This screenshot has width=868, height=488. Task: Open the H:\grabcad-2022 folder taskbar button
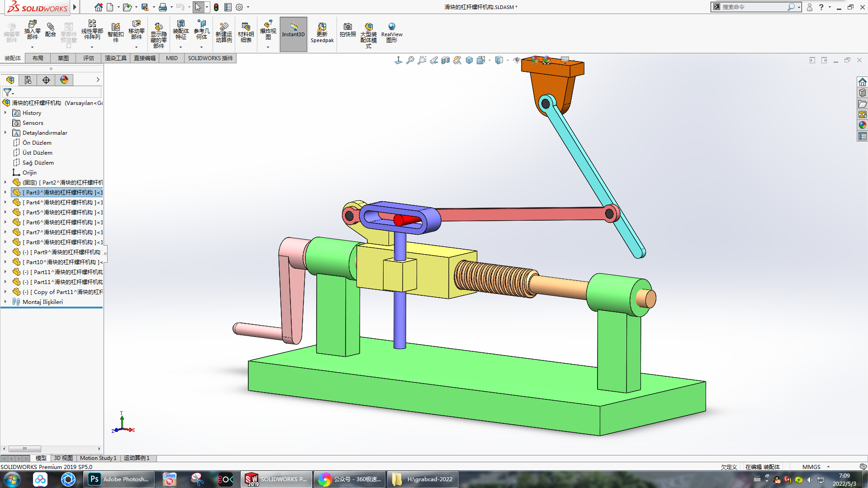pyautogui.click(x=422, y=479)
